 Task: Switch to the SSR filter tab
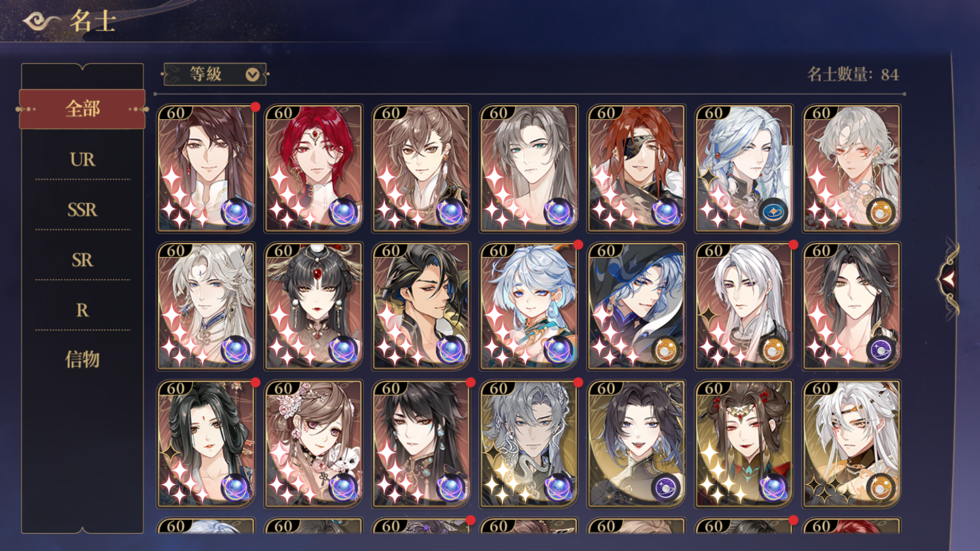tap(82, 210)
